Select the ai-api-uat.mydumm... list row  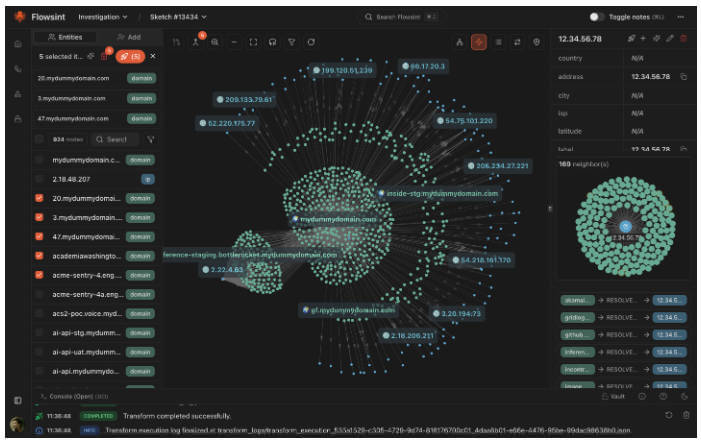click(x=96, y=352)
